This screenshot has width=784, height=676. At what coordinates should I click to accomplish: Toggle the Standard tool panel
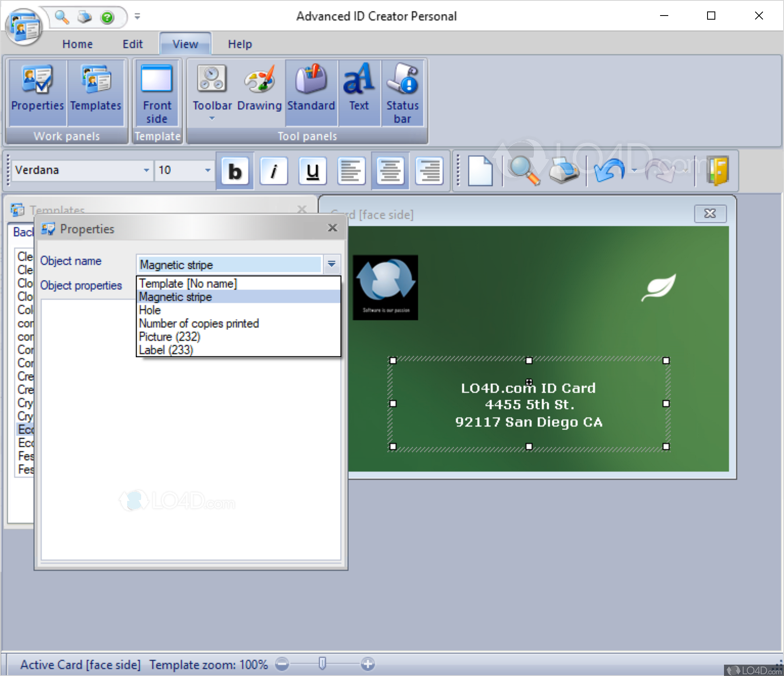click(x=311, y=92)
